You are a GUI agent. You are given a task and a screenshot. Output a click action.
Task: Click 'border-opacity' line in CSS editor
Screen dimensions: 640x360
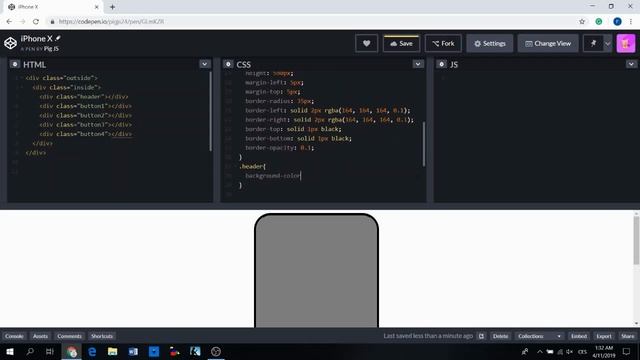[280, 148]
